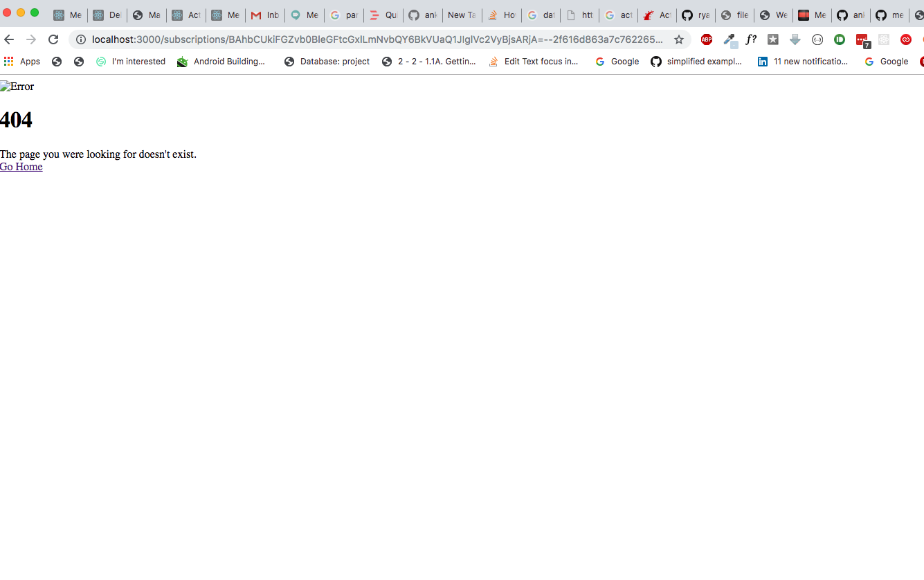Select the ColorZilla eyedropper extension icon
Image resolution: width=924 pixels, height=580 pixels.
pyautogui.click(x=729, y=39)
